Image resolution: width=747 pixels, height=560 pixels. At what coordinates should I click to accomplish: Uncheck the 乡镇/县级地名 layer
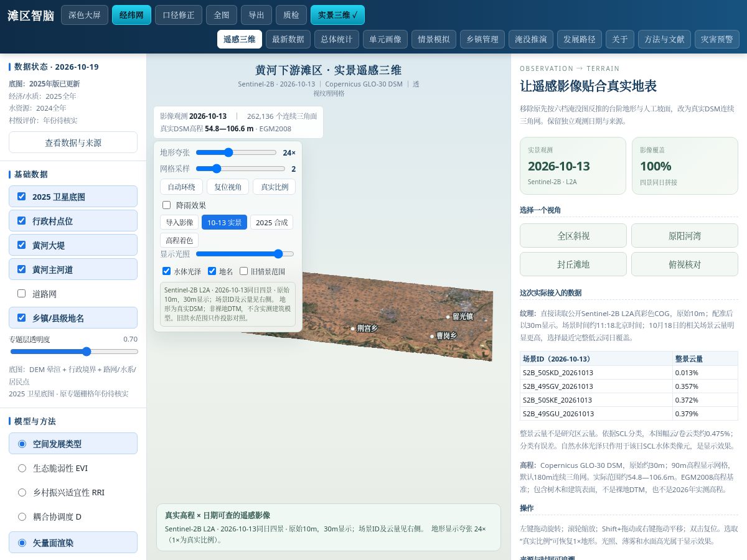(x=22, y=318)
